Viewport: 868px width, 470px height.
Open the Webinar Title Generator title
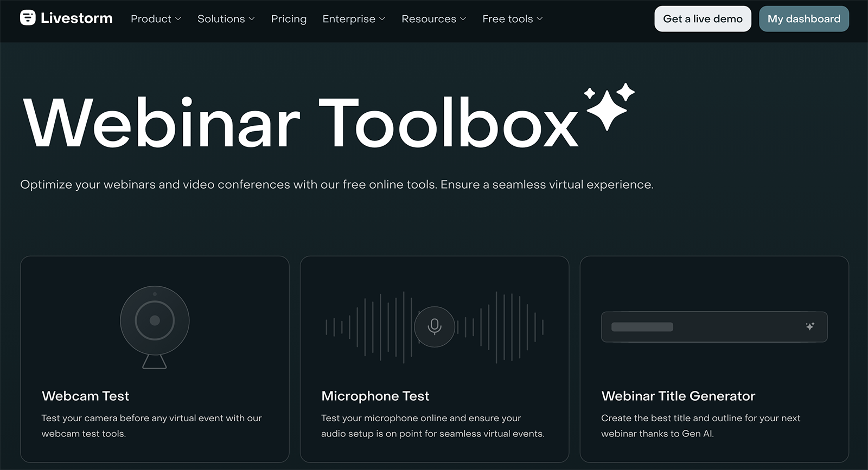click(678, 396)
